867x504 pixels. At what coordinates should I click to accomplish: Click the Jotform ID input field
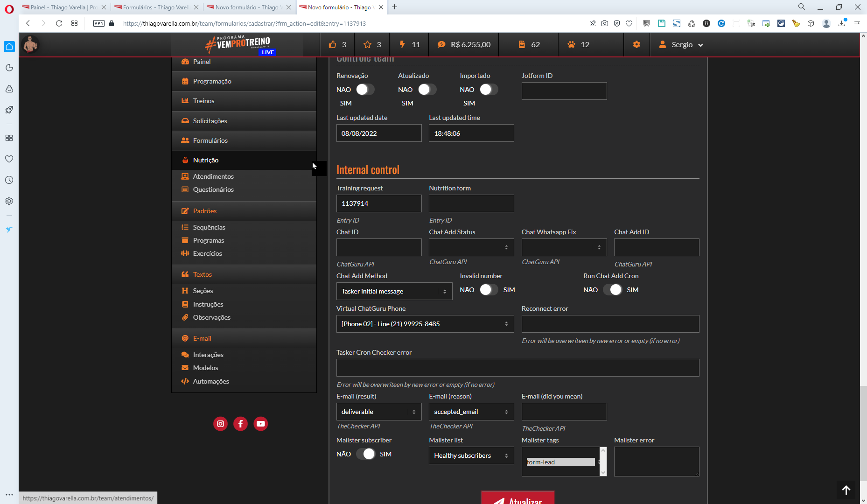point(564,91)
